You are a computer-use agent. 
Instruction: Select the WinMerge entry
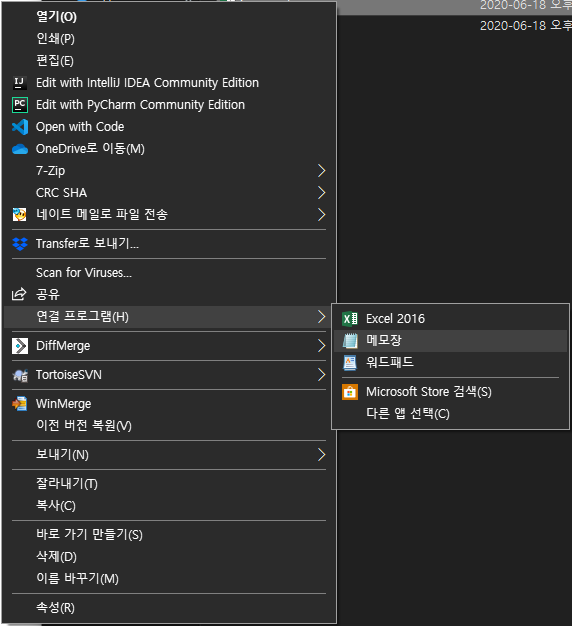click(x=169, y=404)
